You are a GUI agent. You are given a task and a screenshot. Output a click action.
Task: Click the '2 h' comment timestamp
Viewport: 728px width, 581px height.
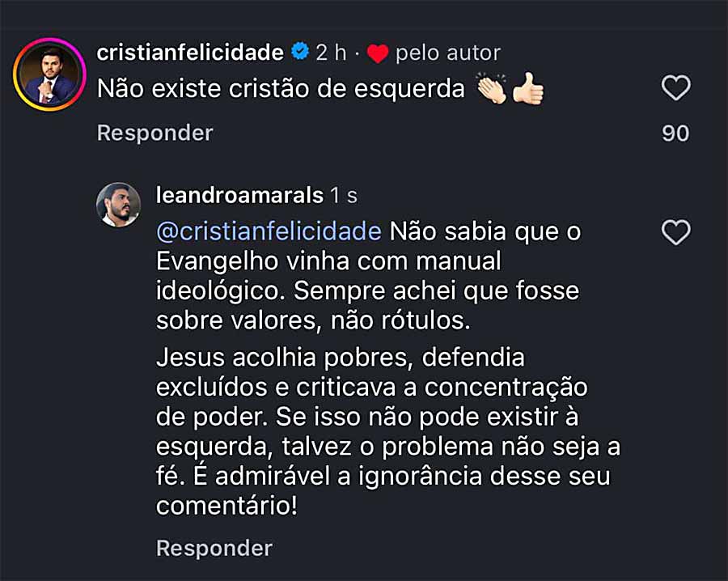[x=330, y=53]
